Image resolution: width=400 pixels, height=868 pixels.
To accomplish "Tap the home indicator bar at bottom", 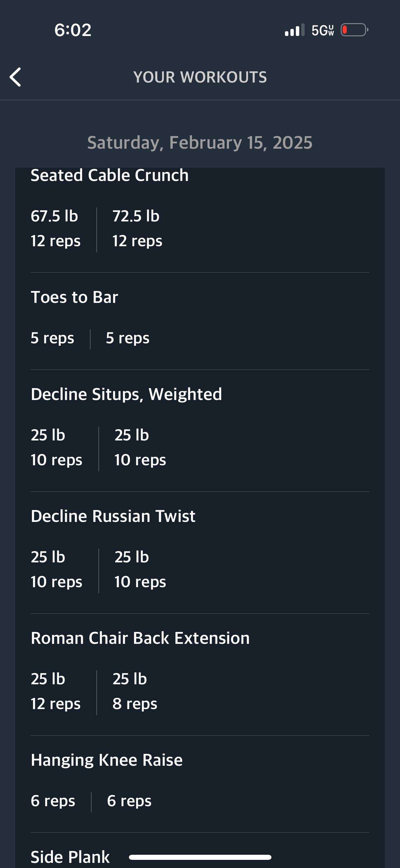I will point(200,857).
